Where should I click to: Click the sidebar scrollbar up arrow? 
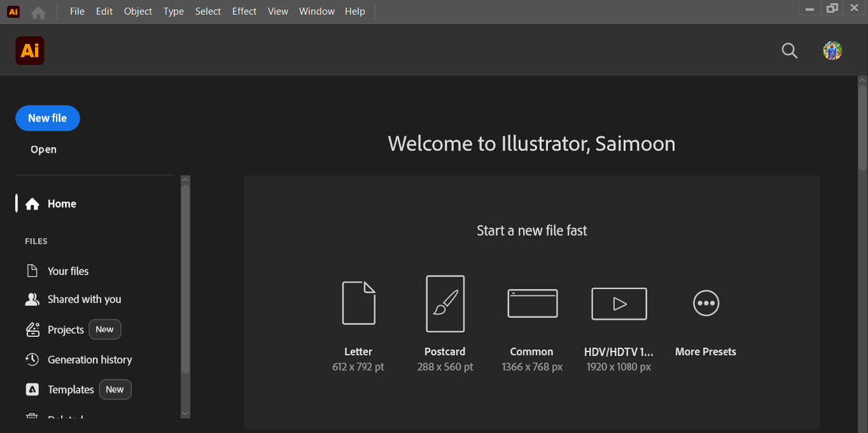tap(186, 180)
